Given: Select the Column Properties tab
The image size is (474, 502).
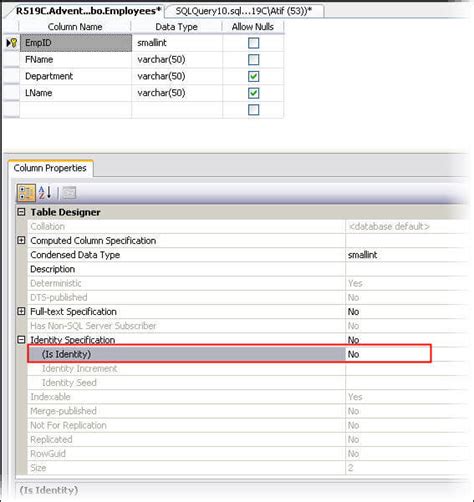Looking at the screenshot, I should 50,168.
